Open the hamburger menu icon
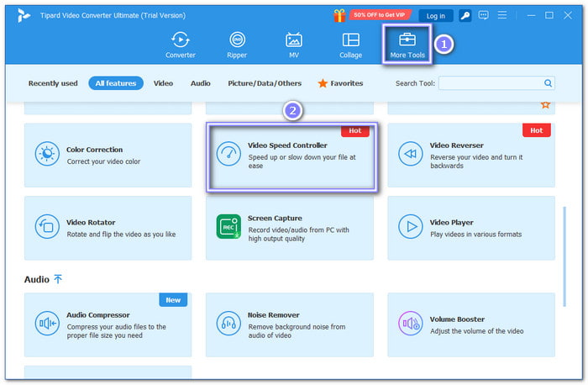Viewport: 588px width, 385px height. point(502,15)
